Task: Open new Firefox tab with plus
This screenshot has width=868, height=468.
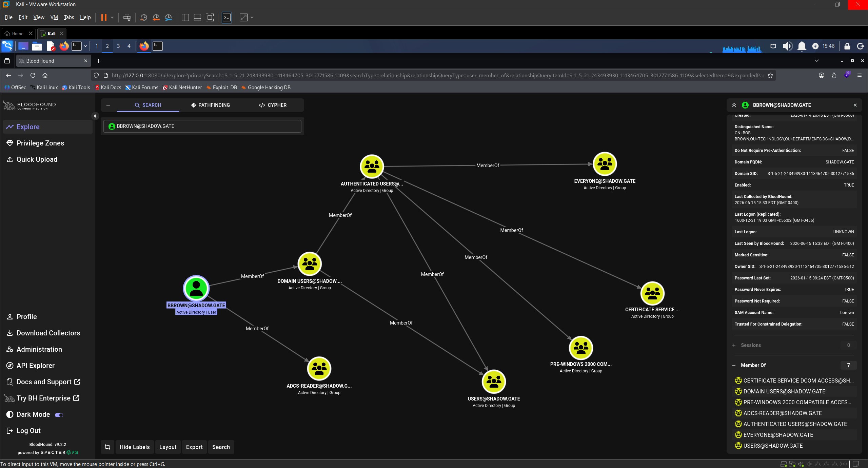Action: [98, 61]
